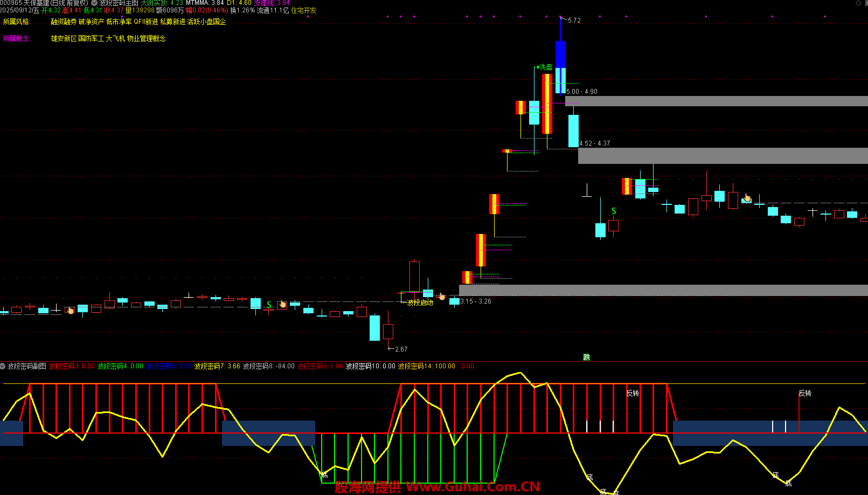Click the 4.52 - 4.37 zone label
The width and height of the screenshot is (868, 495).
595,143
